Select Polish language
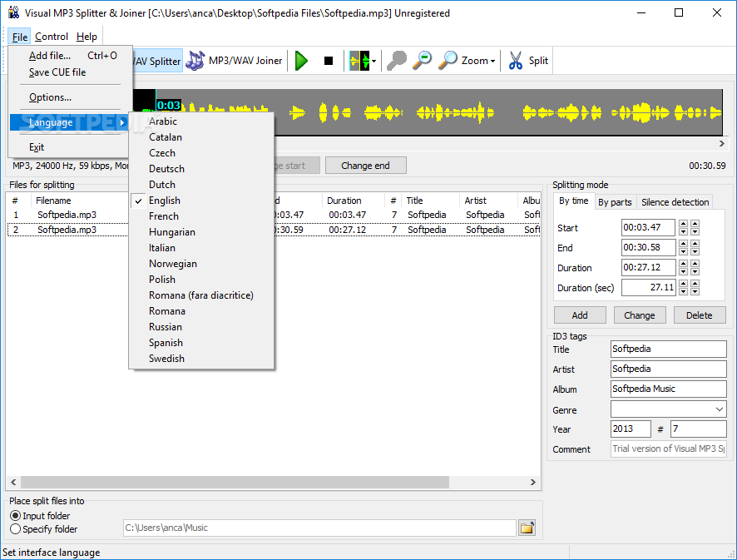The image size is (737, 560). 201,280
